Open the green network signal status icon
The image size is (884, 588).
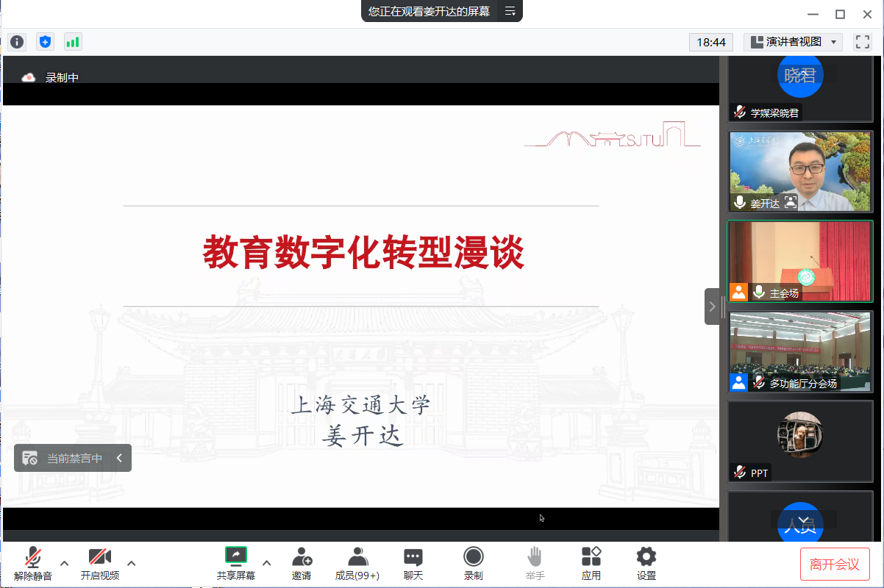[x=73, y=42]
